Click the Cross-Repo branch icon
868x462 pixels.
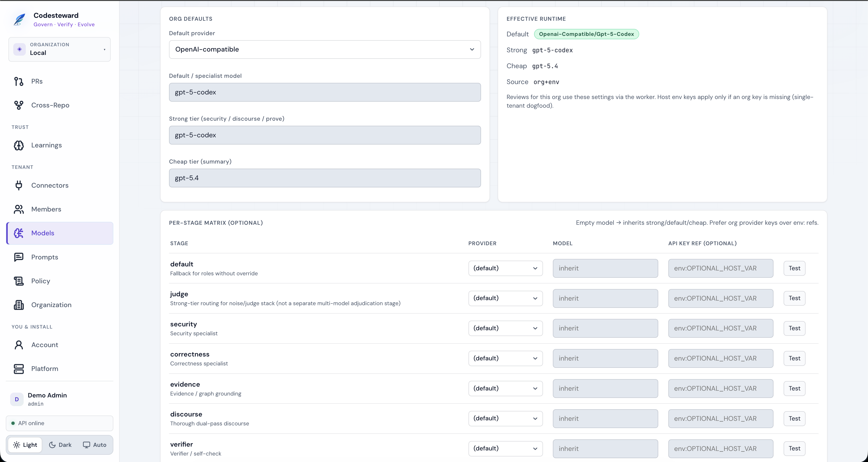pos(19,105)
